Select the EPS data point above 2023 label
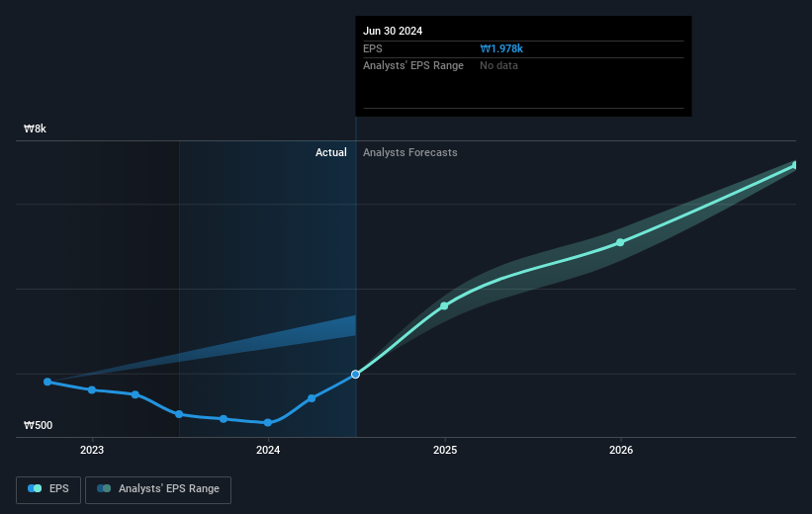 point(92,390)
